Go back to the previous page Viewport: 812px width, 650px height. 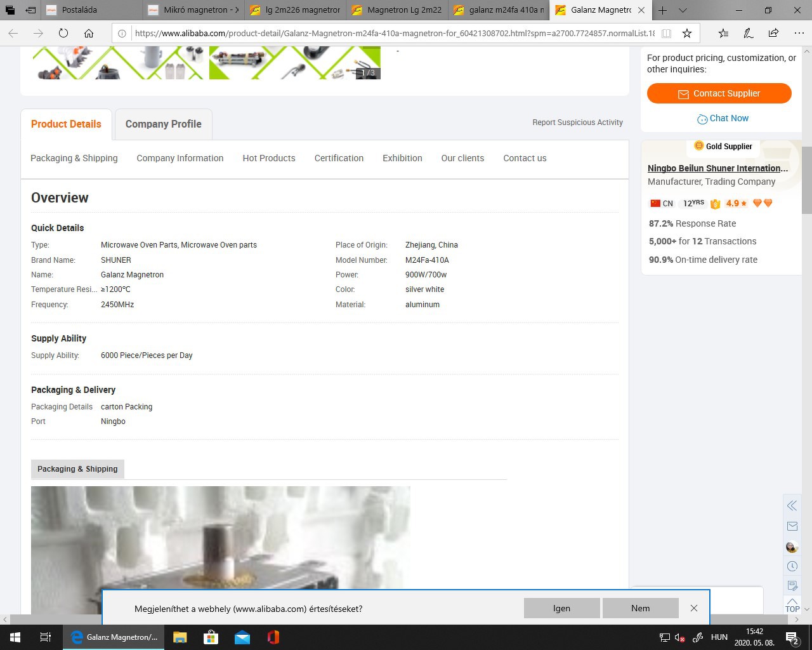click(x=13, y=33)
